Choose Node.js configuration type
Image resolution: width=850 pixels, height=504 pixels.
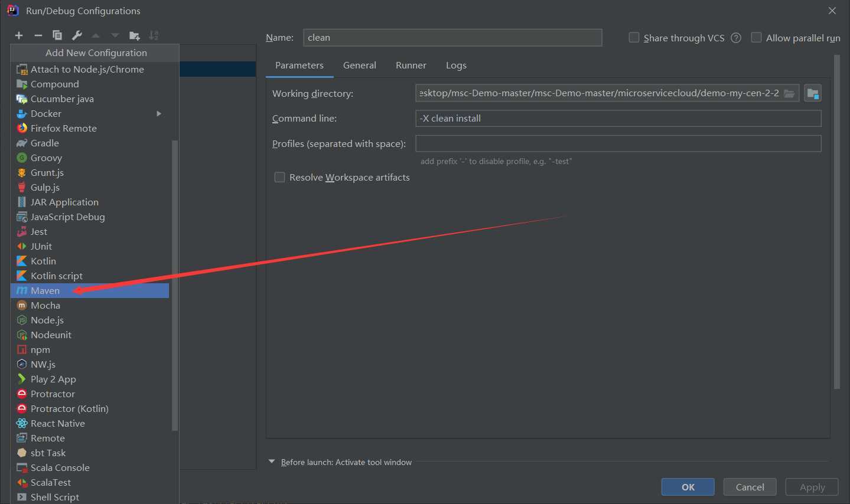[x=90, y=320]
